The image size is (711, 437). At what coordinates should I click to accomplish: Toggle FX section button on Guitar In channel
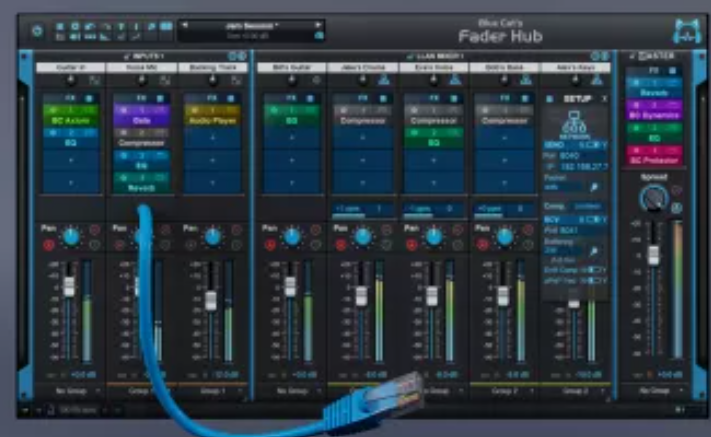tap(89, 98)
